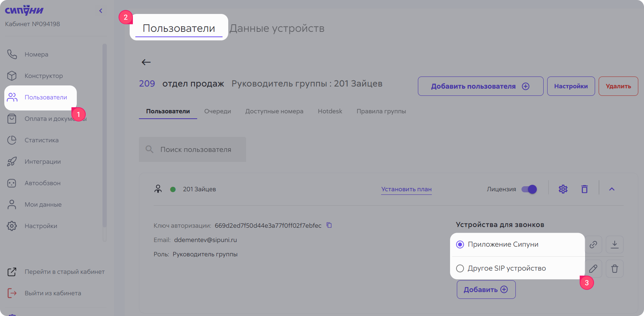Viewport: 644px width, 316px height.
Task: Click the Поиск пользователя search field
Action: click(x=196, y=149)
